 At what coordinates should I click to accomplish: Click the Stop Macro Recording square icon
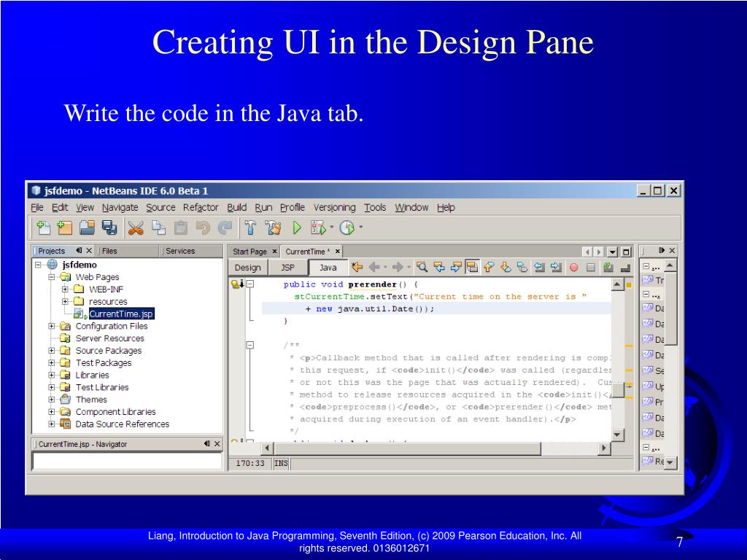(x=591, y=268)
